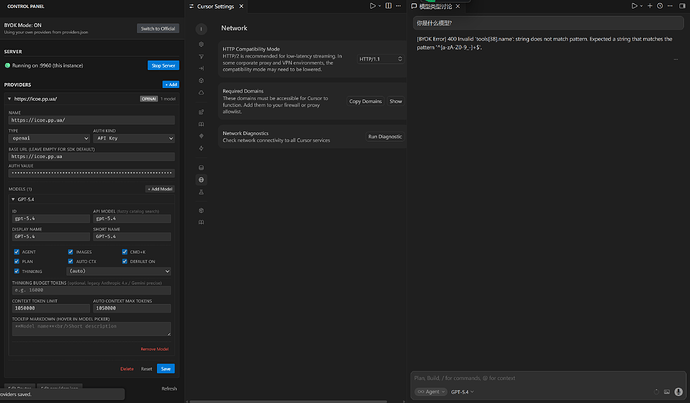Attach image using picture icon in chat box

667,392
